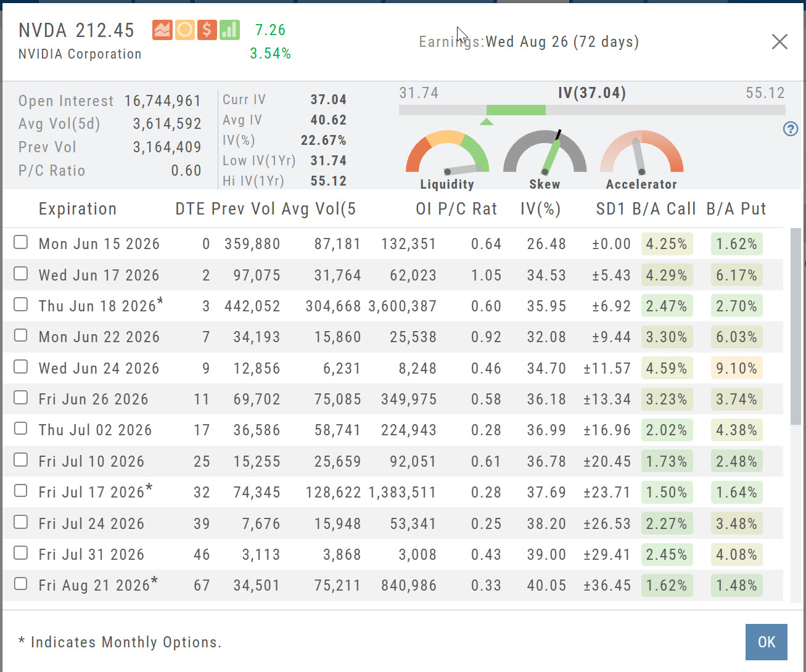Tick the Mon Jun 22 2026 checkbox
Screen dimensions: 806x672
click(21, 335)
